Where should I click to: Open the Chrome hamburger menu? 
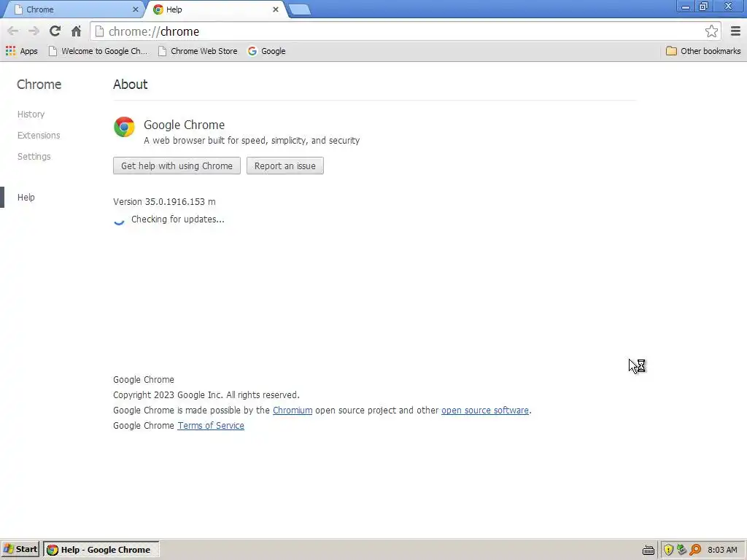tap(735, 31)
